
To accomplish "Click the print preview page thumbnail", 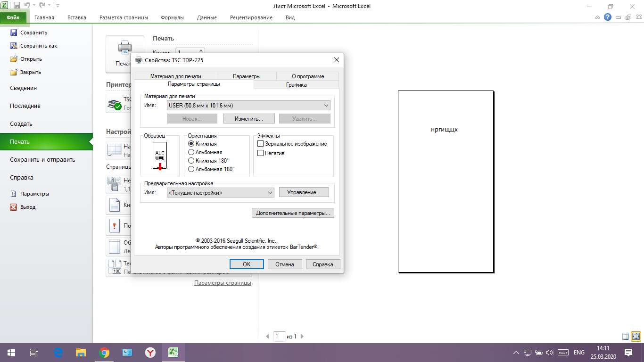I will [x=446, y=181].
